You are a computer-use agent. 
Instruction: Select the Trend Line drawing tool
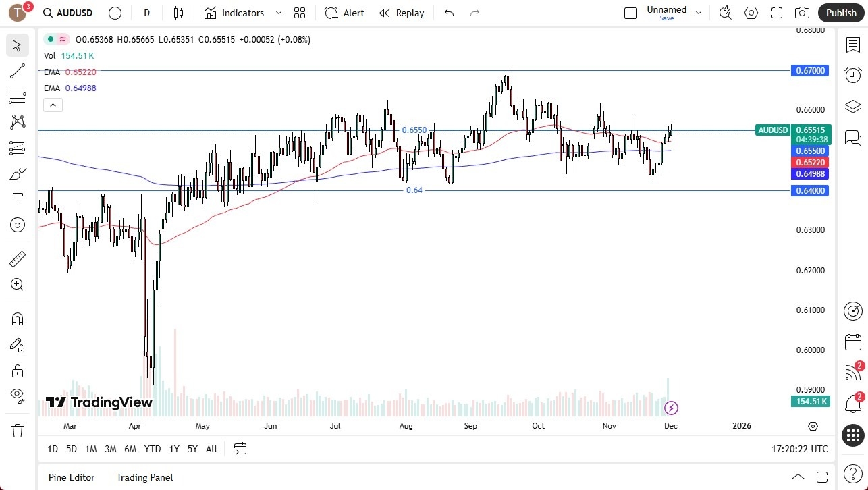click(17, 71)
